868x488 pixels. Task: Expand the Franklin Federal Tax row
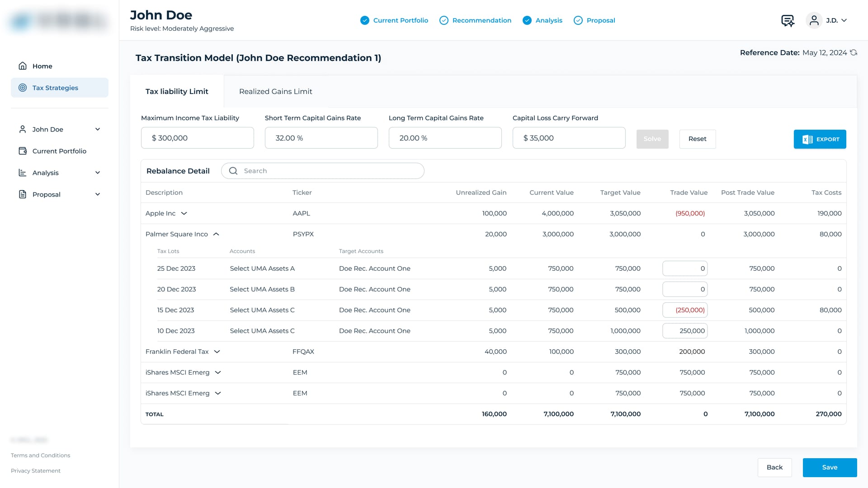(217, 352)
